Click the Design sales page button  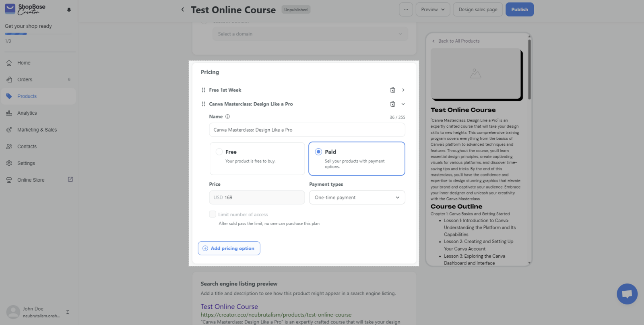[478, 10]
